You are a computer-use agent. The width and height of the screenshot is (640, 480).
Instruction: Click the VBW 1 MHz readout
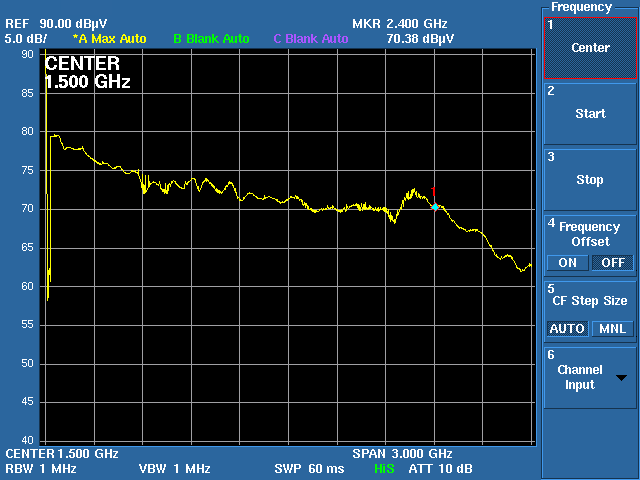coord(175,469)
